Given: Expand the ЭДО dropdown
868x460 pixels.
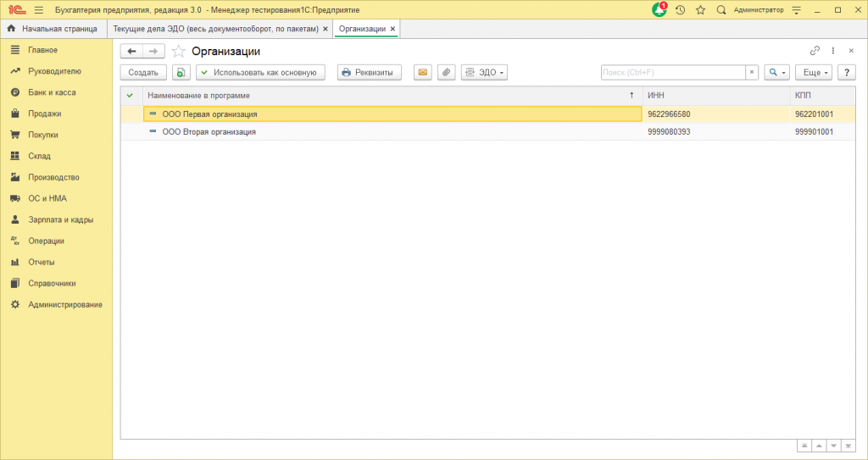Looking at the screenshot, I should coord(484,73).
